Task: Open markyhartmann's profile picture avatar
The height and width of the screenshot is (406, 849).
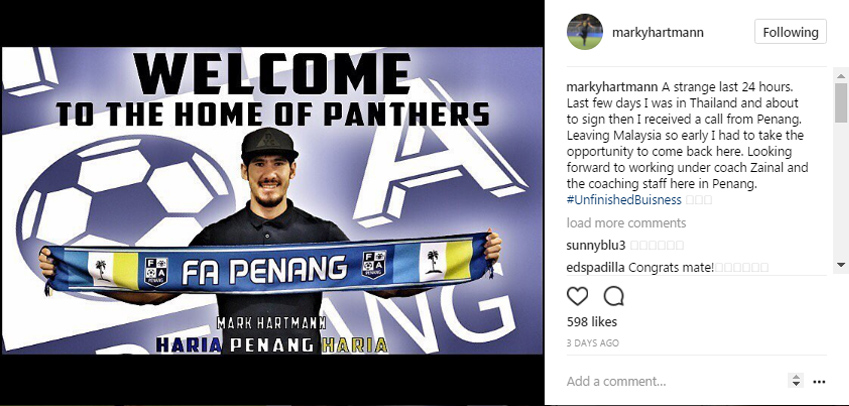Action: (585, 32)
